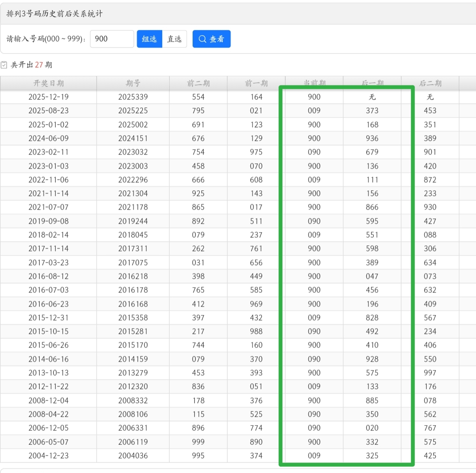This screenshot has height=473, width=476.
Task: Click the date cell 2008-12-04
Action: 48,400
